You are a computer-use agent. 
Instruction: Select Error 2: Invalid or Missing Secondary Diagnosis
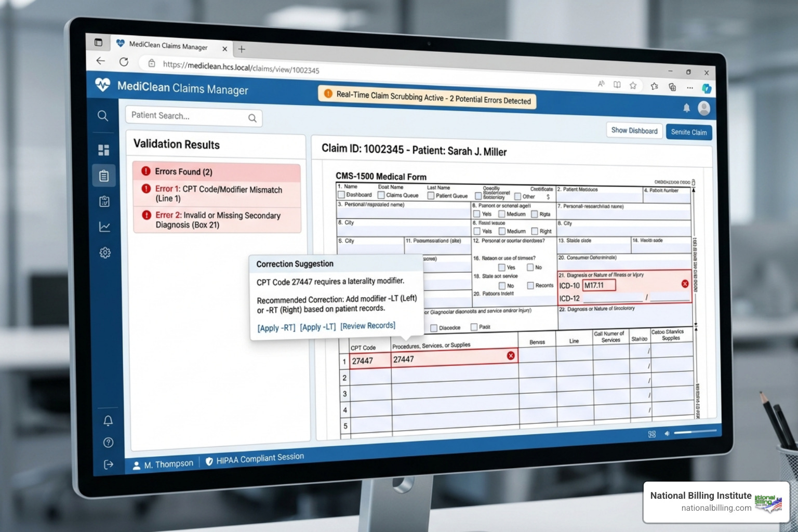[217, 220]
